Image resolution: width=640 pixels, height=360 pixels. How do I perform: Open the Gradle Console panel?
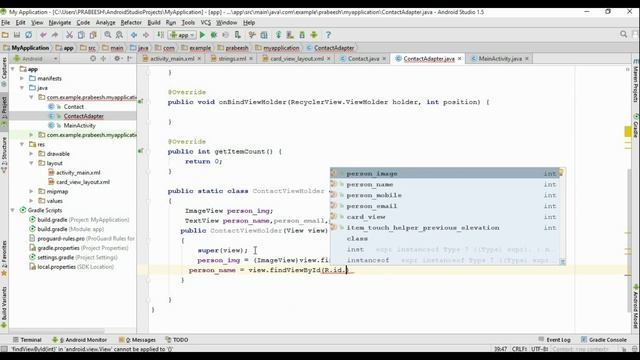click(604, 340)
